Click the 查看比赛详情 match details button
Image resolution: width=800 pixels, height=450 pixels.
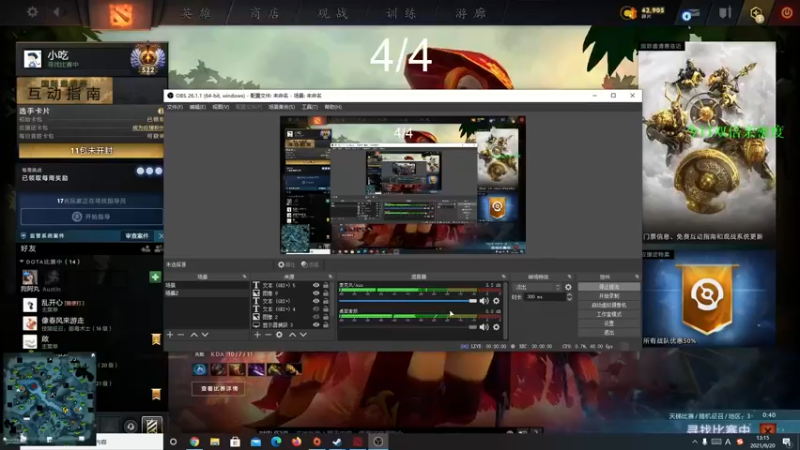[219, 389]
